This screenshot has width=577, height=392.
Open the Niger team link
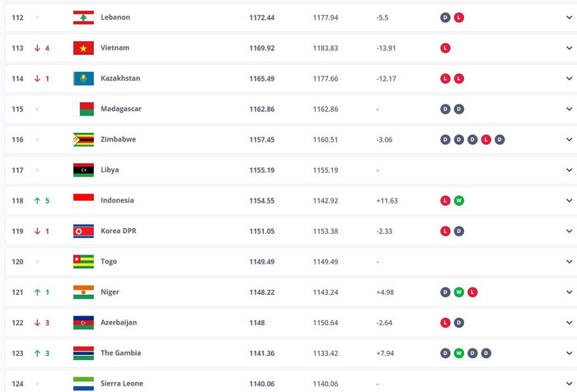(x=110, y=292)
